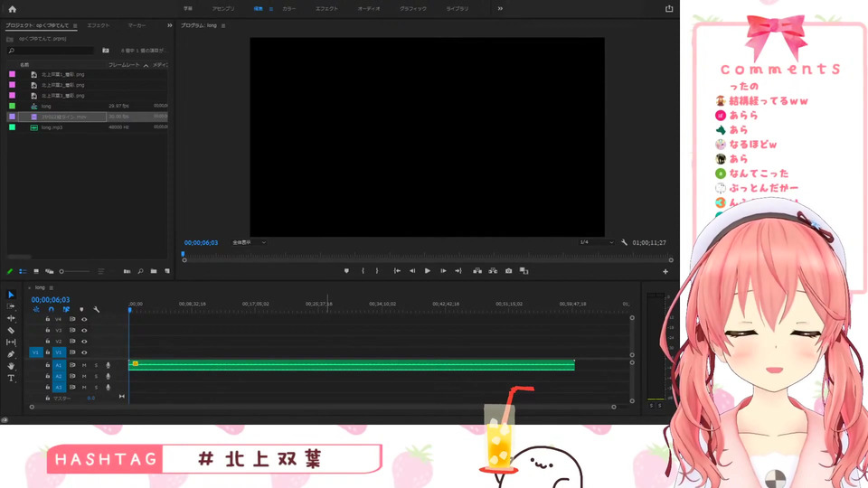
Task: Select the Selection (arrow) tool
Action: (x=11, y=295)
